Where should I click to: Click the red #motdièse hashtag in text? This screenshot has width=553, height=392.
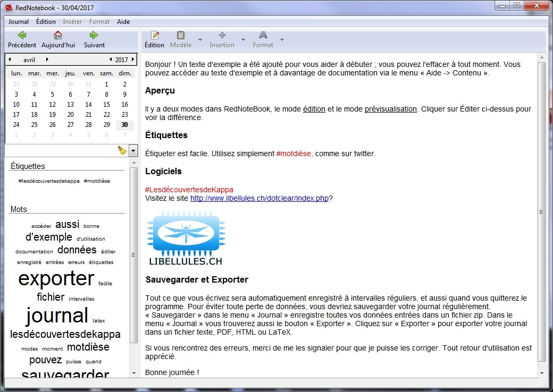(x=294, y=154)
